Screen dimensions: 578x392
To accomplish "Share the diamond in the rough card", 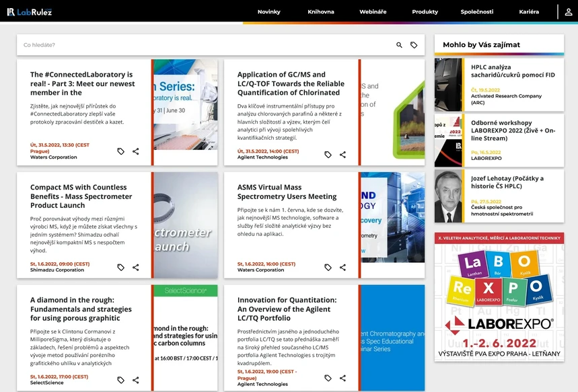I will pyautogui.click(x=136, y=380).
